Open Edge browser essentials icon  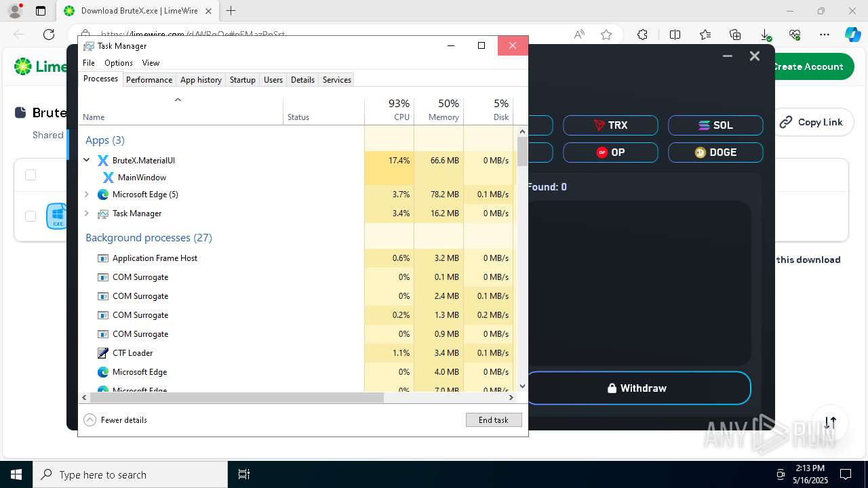pyautogui.click(x=795, y=35)
